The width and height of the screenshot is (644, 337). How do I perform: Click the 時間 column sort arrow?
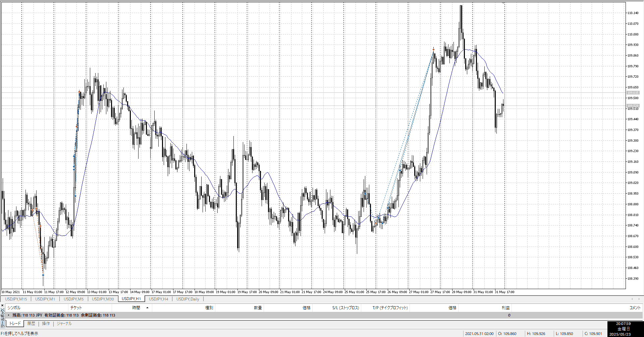coord(147,308)
